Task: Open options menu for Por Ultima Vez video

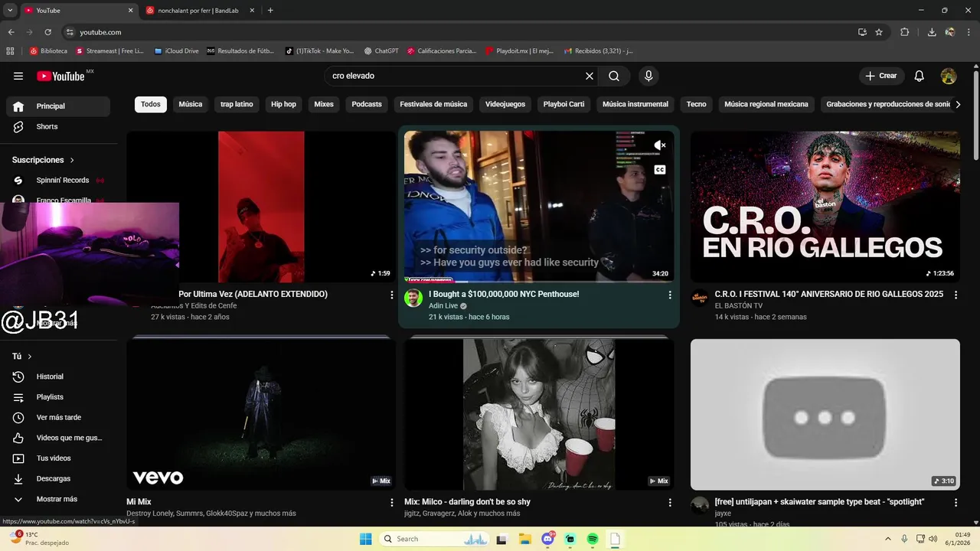Action: (x=392, y=295)
